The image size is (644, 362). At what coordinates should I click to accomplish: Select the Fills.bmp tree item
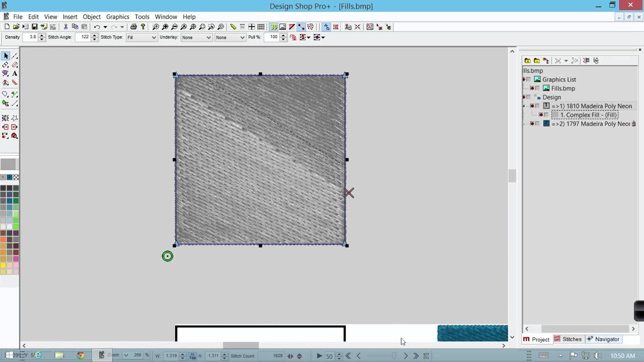563,88
